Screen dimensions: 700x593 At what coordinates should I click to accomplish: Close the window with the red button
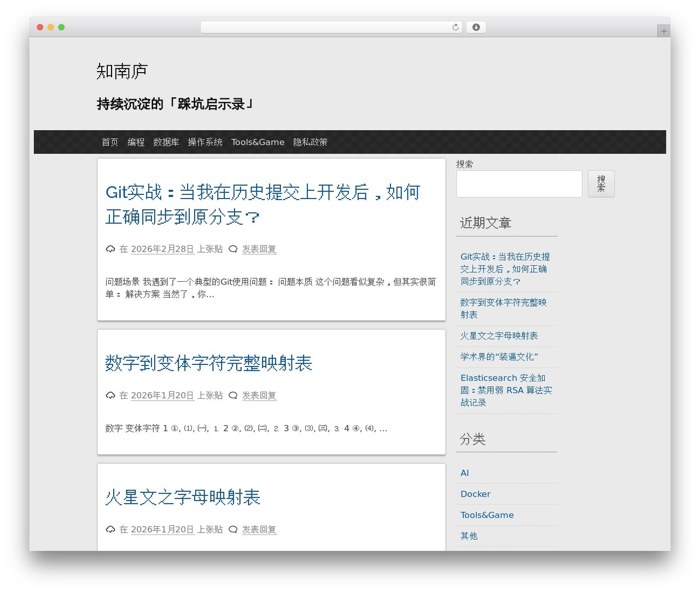(40, 27)
